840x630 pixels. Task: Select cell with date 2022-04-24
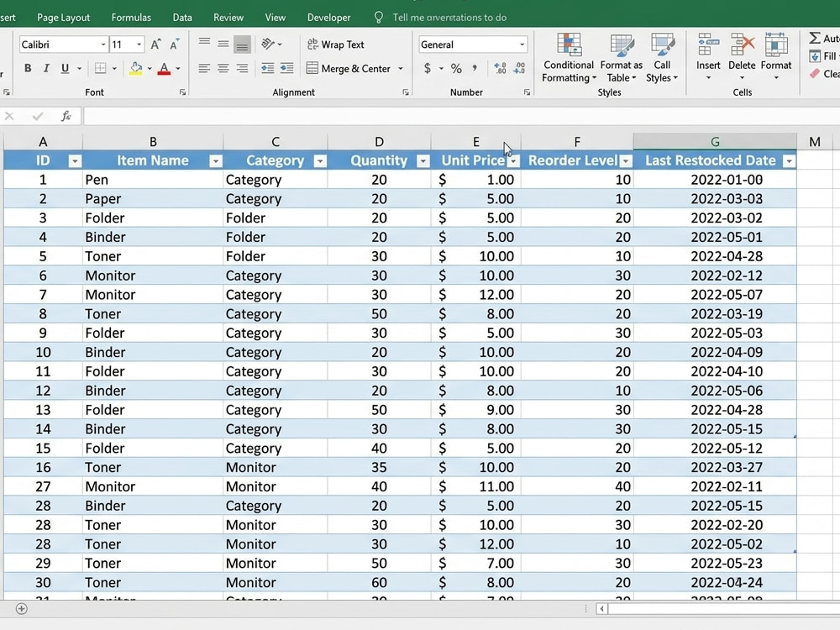(x=715, y=582)
